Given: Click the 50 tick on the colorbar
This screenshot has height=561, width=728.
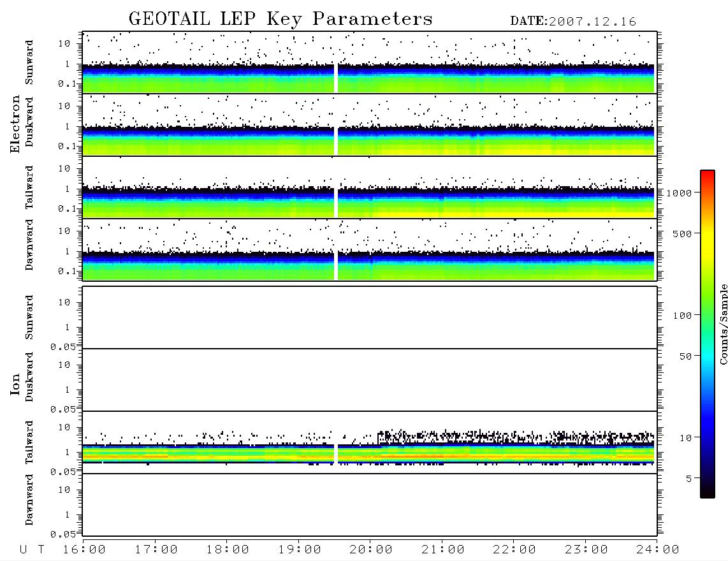Looking at the screenshot, I should pos(685,356).
